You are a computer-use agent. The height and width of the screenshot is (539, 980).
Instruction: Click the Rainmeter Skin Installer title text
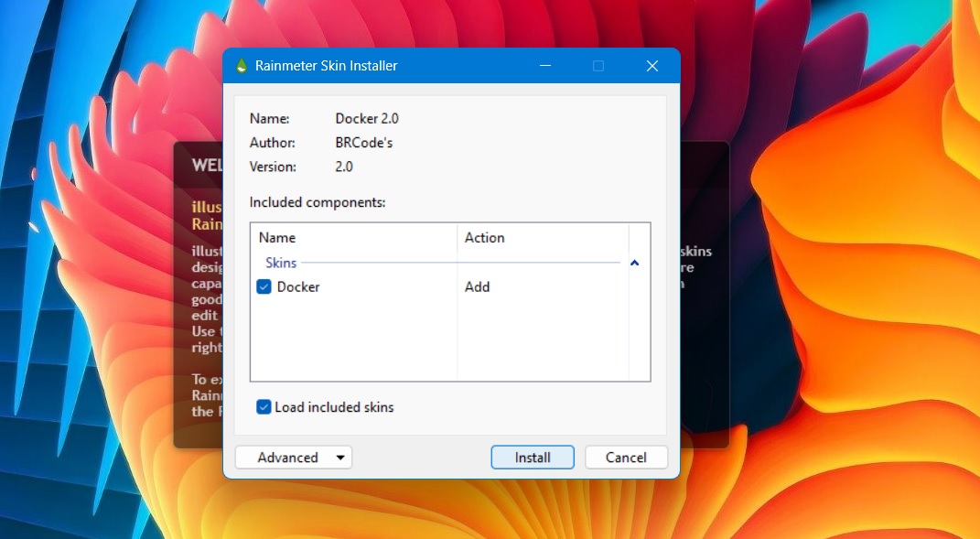[x=326, y=65]
